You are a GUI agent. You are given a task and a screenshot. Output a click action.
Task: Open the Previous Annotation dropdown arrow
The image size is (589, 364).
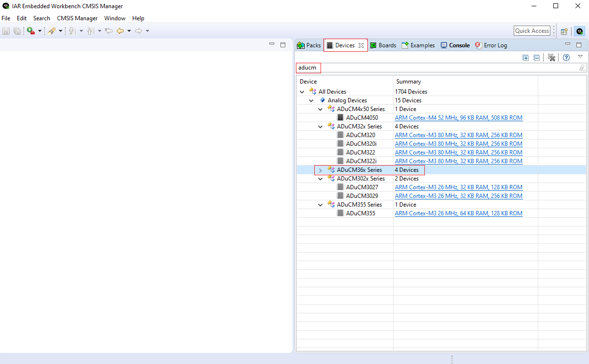click(99, 31)
